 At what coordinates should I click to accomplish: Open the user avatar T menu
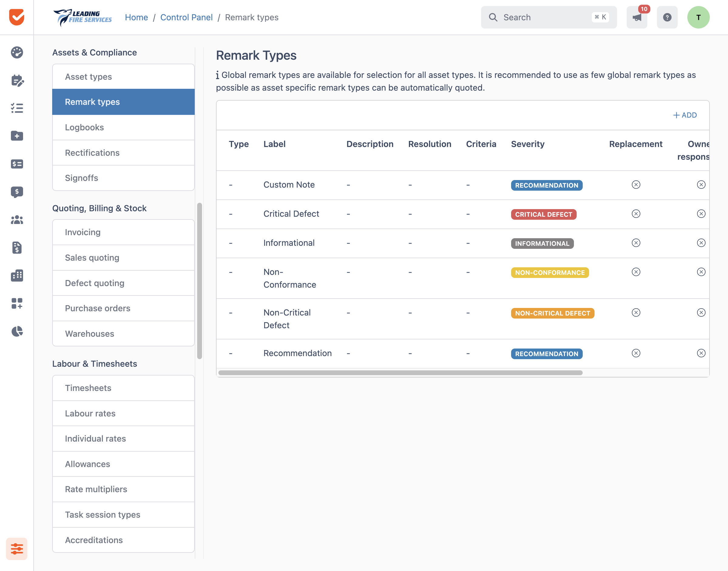tap(698, 17)
